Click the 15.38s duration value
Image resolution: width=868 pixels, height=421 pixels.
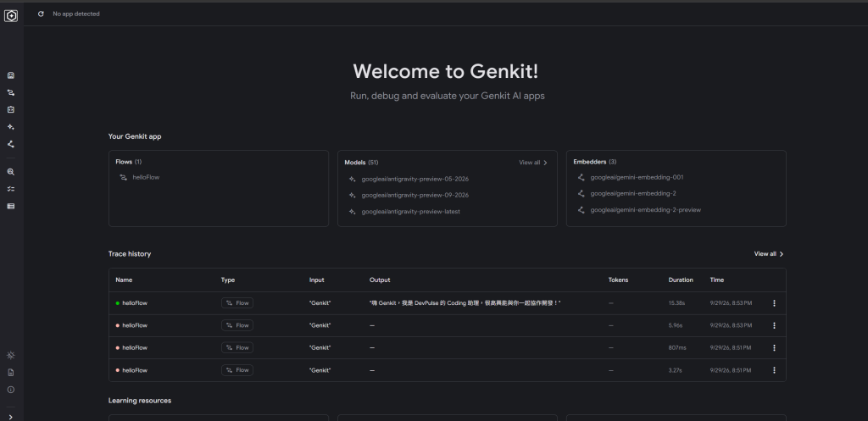676,303
